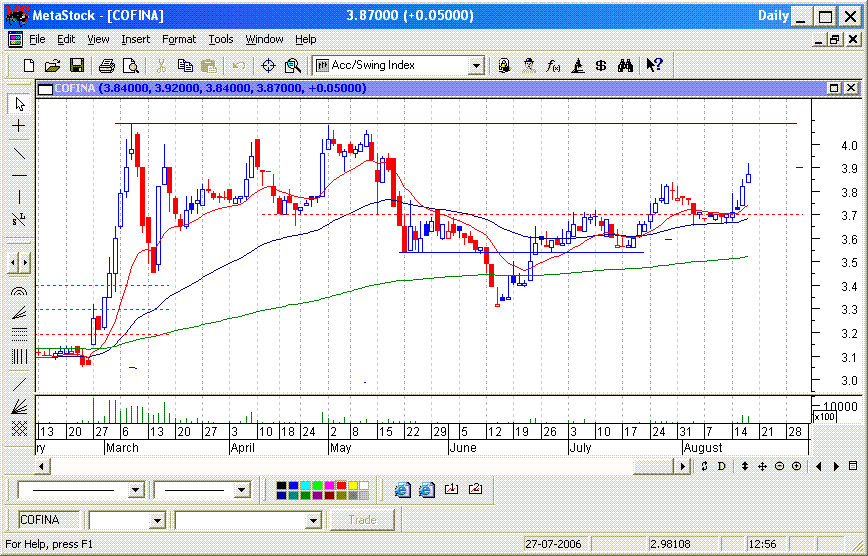Open the f(x) Indicator Builder icon

pos(553,66)
